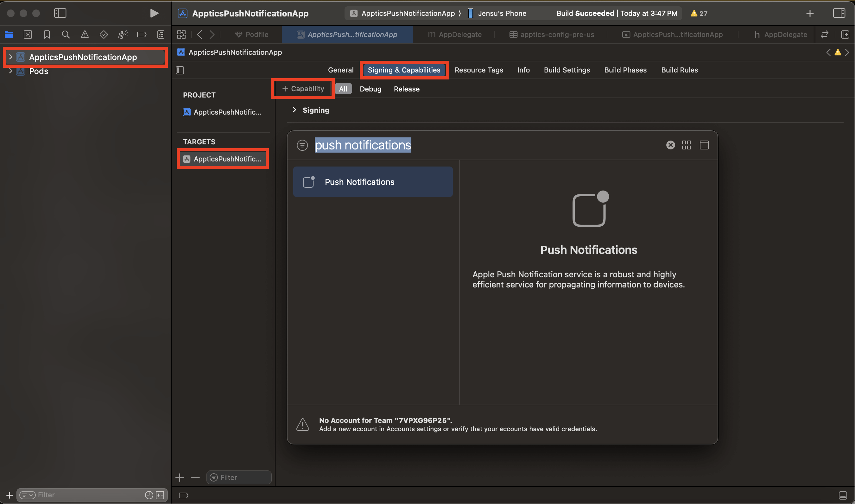Expand the AppticsPushNotificationApp project tree
855x504 pixels.
pyautogui.click(x=10, y=57)
